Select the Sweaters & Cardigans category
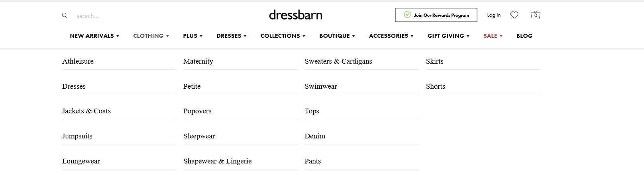This screenshot has height=175, width=644. coord(338,61)
